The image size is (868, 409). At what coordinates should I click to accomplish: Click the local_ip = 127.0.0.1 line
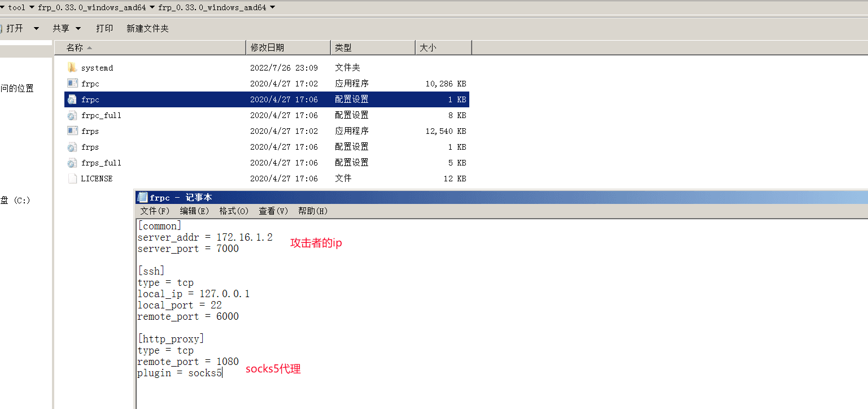tap(194, 294)
